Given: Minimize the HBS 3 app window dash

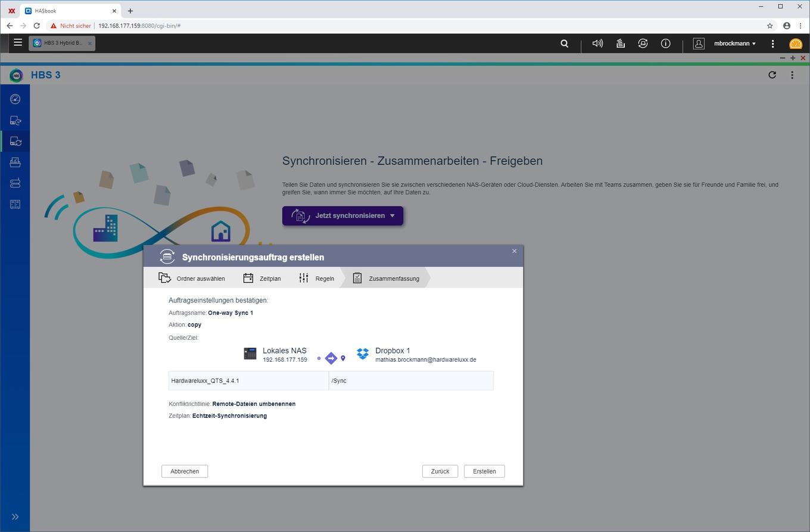Looking at the screenshot, I should 783,58.
